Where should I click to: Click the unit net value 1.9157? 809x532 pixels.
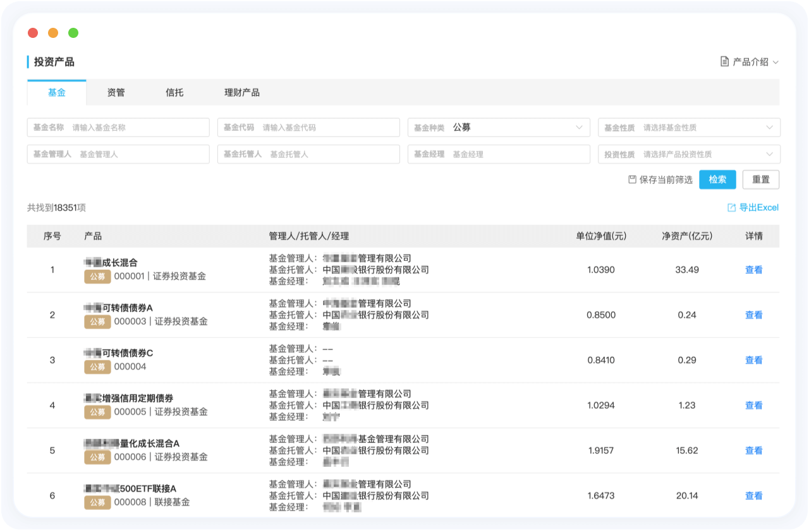point(601,450)
